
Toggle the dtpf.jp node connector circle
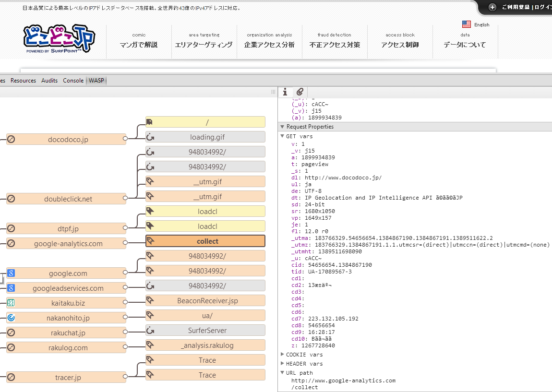(125, 228)
